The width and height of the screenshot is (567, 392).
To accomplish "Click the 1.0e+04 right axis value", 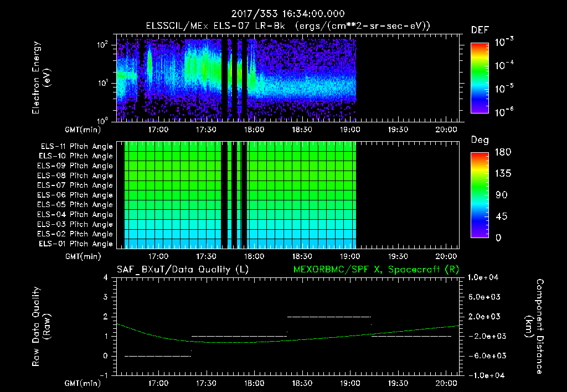I will click(483, 277).
